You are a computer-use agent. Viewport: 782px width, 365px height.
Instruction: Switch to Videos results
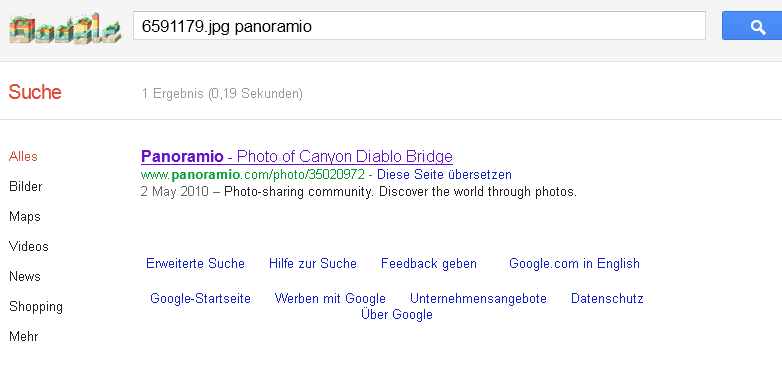pos(29,246)
